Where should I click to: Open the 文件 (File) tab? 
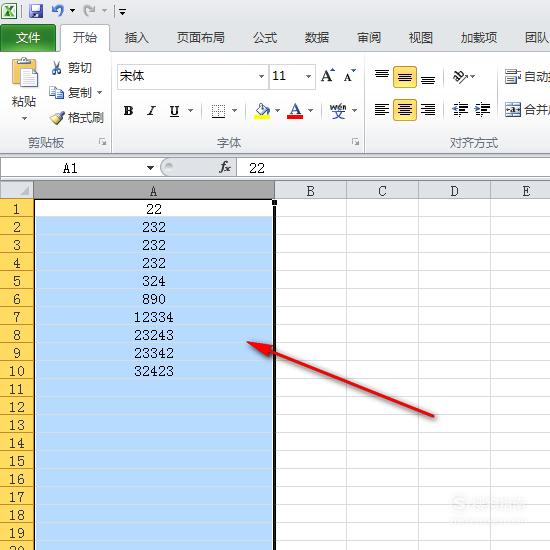28,38
